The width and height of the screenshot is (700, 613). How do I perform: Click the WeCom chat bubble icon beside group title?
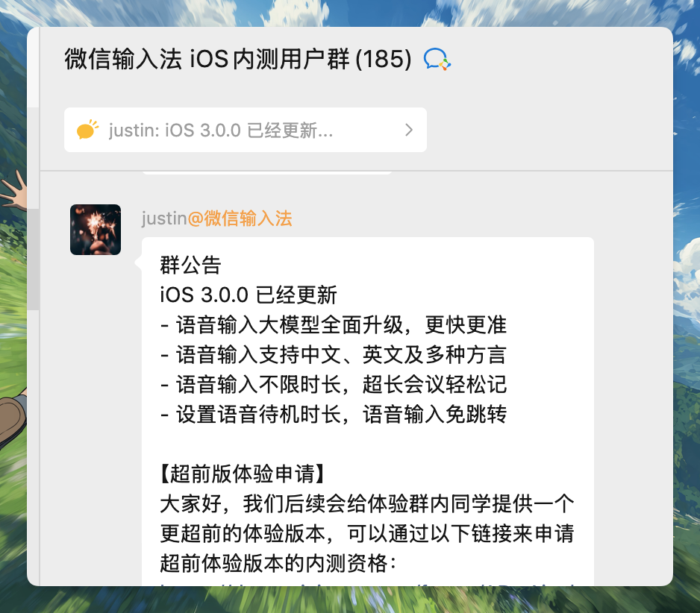pyautogui.click(x=437, y=60)
